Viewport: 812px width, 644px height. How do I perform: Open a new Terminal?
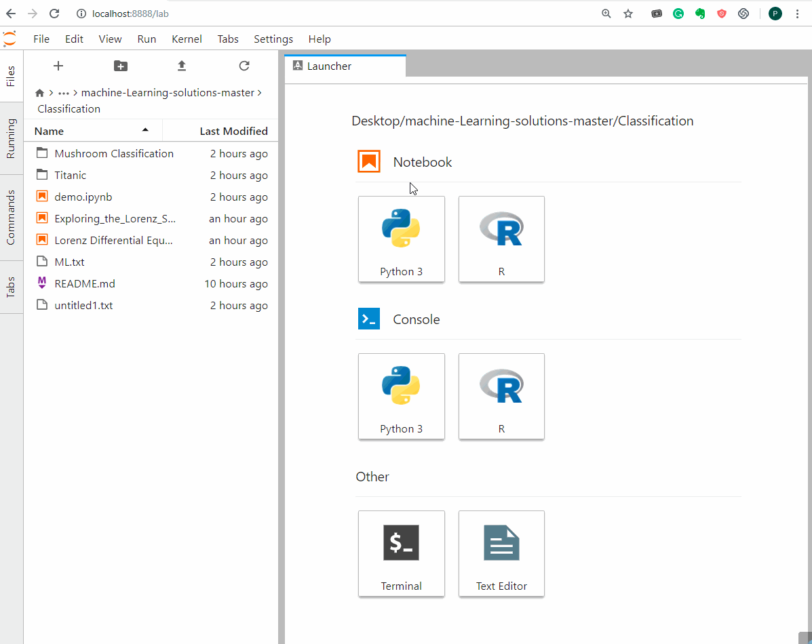(x=401, y=554)
